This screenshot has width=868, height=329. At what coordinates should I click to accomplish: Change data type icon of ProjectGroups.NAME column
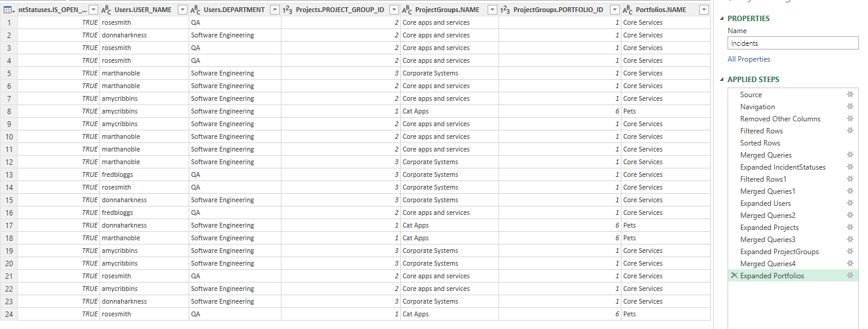[x=407, y=10]
